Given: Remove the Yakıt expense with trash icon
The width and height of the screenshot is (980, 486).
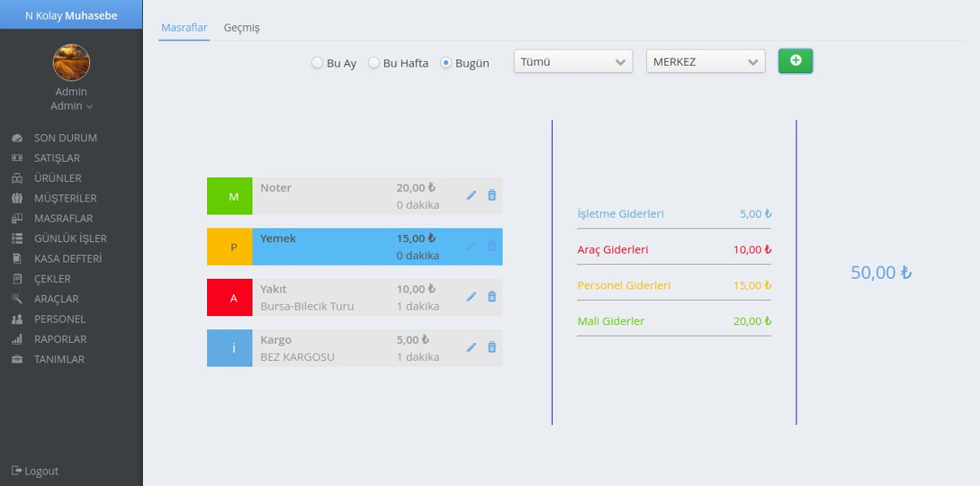Looking at the screenshot, I should tap(491, 297).
